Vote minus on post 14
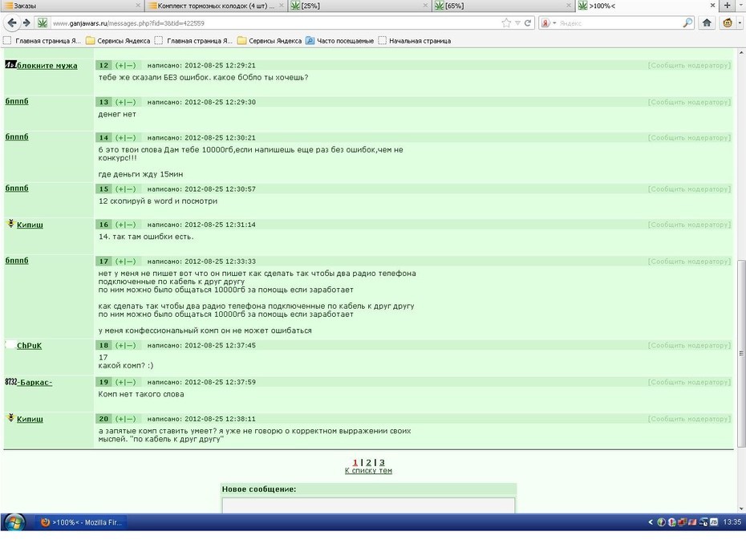Viewport: 746px width, 560px height. (131, 138)
